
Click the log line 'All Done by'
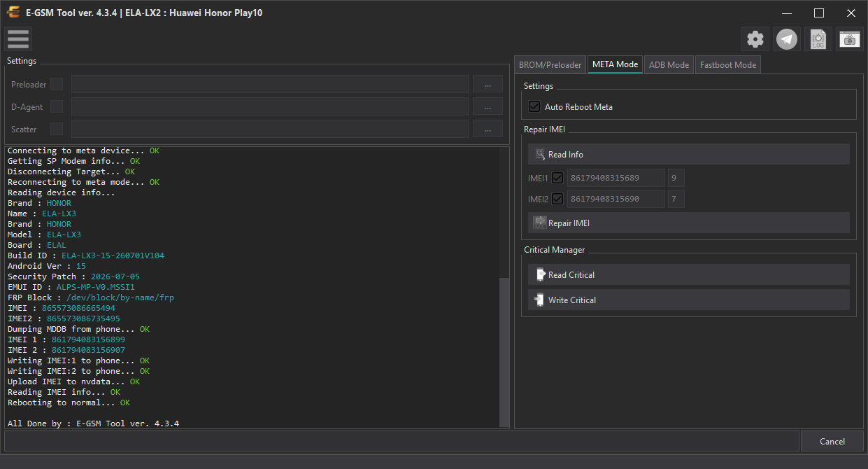93,423
